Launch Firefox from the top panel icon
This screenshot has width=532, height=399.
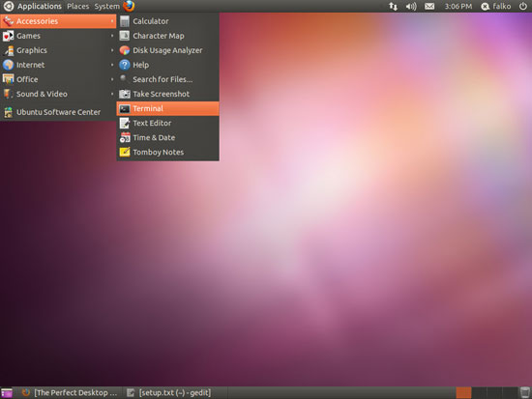click(129, 6)
